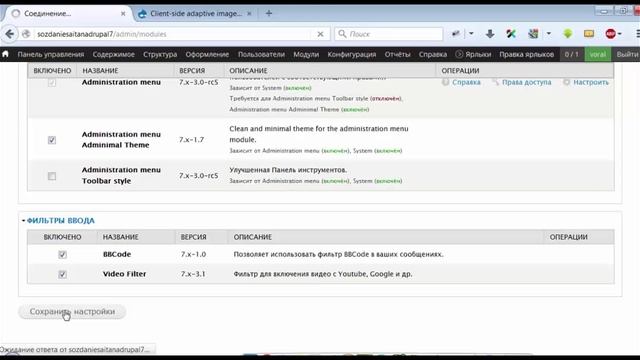Open Модули admin menu
This screenshot has height=360, width=640.
(x=306, y=54)
